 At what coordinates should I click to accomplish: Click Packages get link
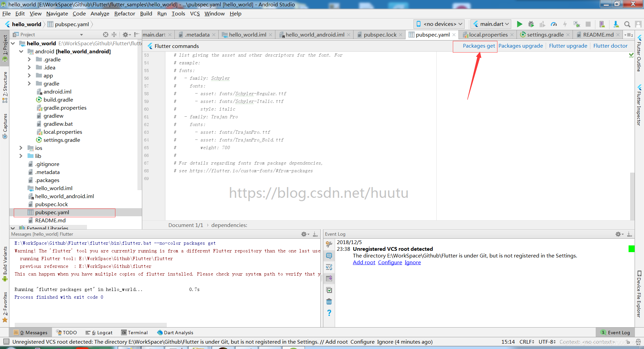click(x=479, y=46)
